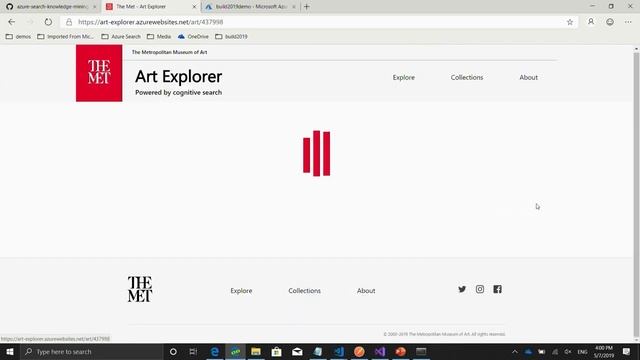Screen dimensions: 640x360
Task: Open the demos bookmarks folder
Action: point(18,36)
